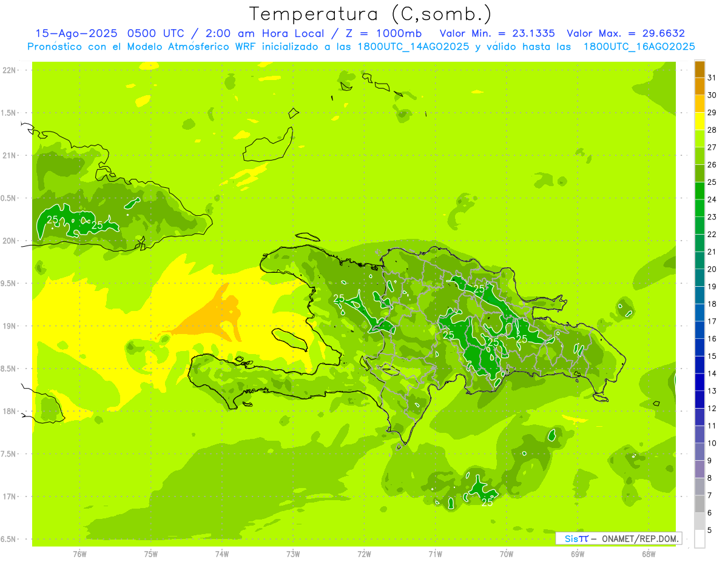Click the 7.5N latitude axis label
728x562 pixels.
click(9, 454)
